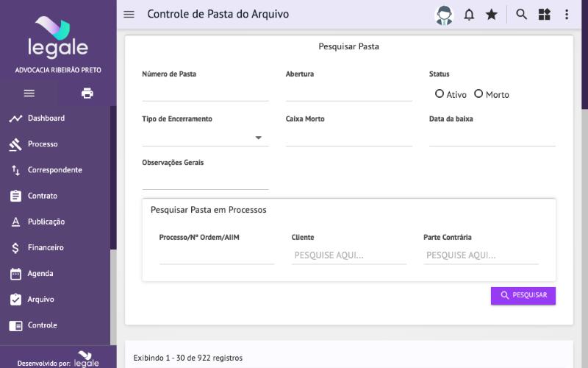The image size is (588, 368).
Task: Focus the Abertura date field
Action: (348, 93)
